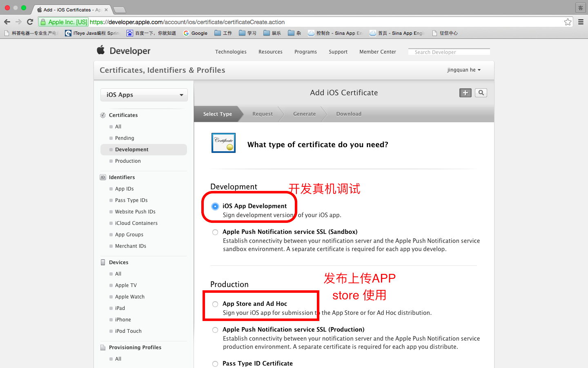Click the Provisioning Profiles document icon
588x368 pixels.
point(103,348)
